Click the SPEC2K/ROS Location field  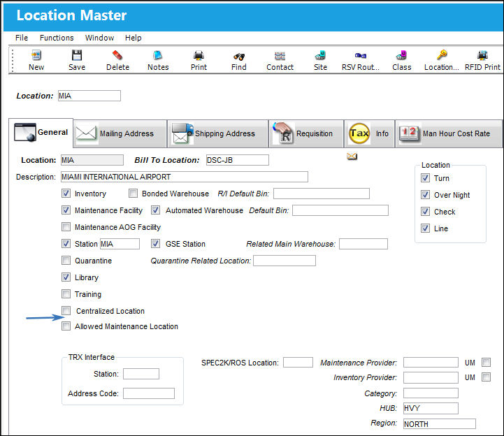point(298,363)
